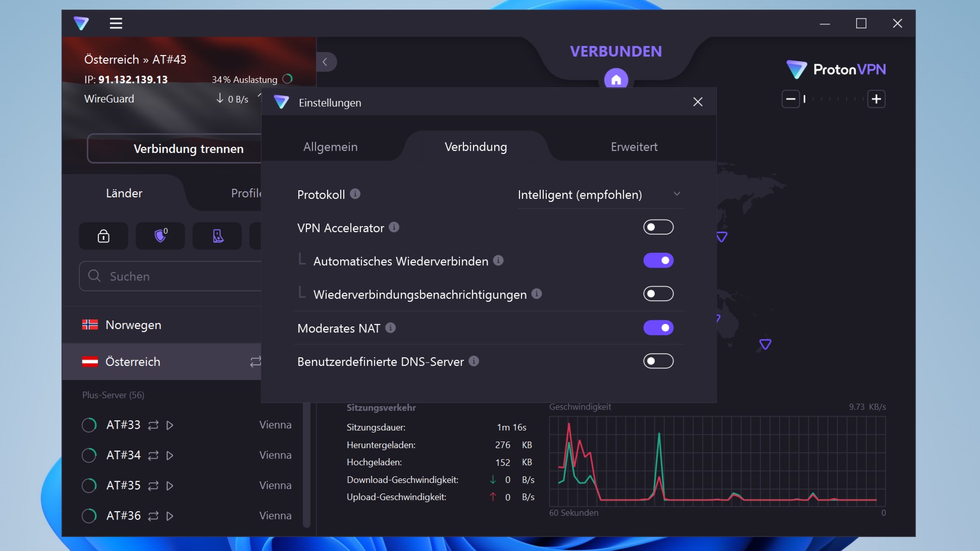Disable Moderates NAT toggle

(658, 327)
